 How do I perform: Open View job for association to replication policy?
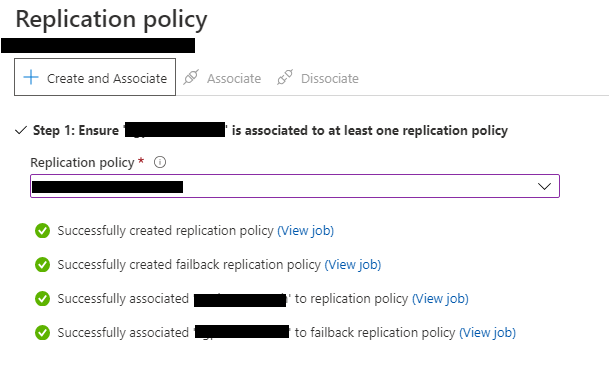pyautogui.click(x=440, y=299)
